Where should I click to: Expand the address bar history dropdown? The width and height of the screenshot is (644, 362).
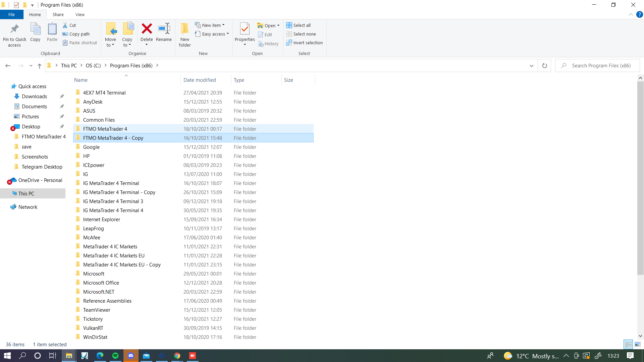[532, 66]
